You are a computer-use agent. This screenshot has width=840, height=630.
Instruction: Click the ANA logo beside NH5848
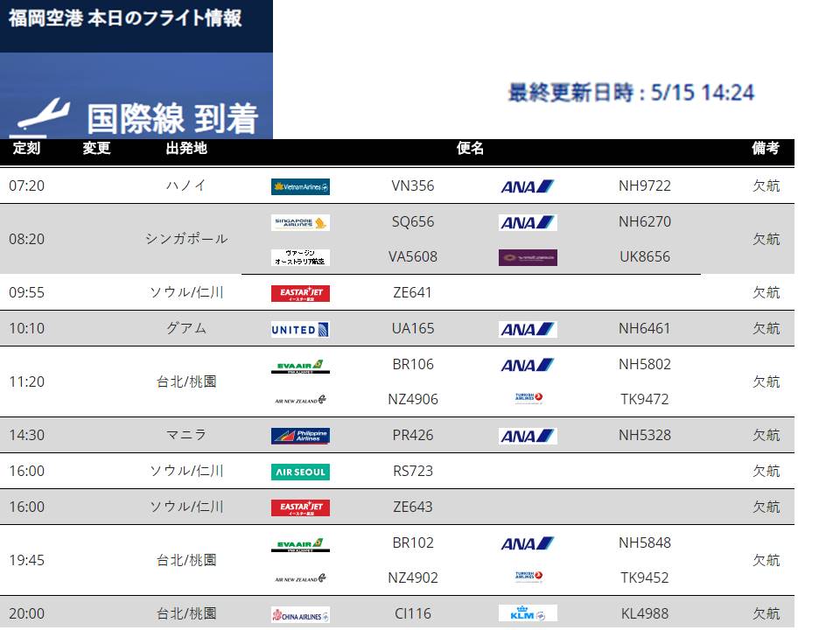pos(528,543)
